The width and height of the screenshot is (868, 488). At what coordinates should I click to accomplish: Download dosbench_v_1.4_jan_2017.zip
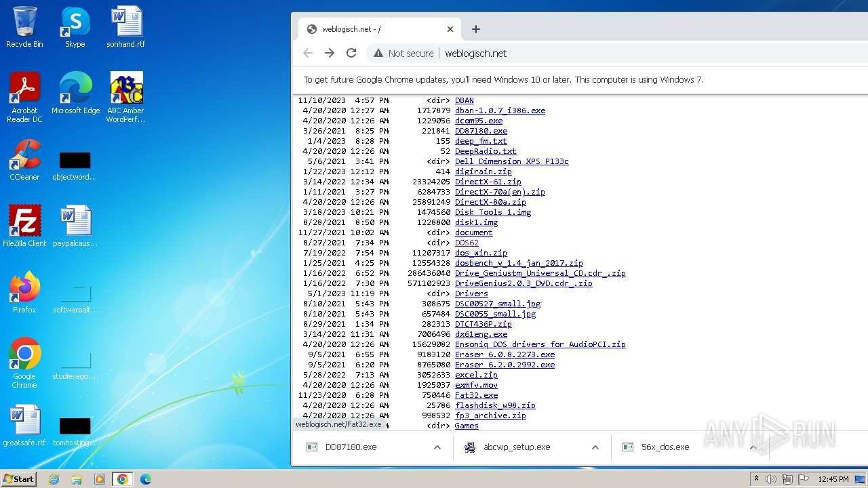coord(519,263)
